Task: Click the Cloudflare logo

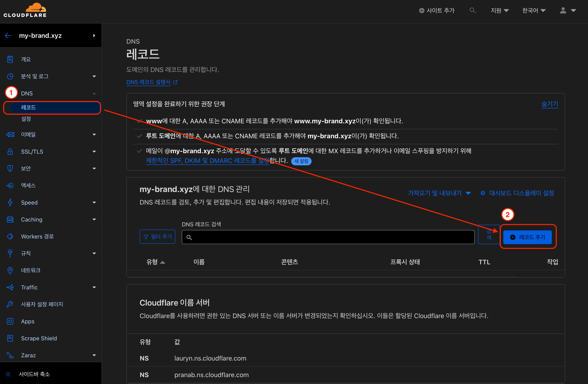Action: [25, 11]
